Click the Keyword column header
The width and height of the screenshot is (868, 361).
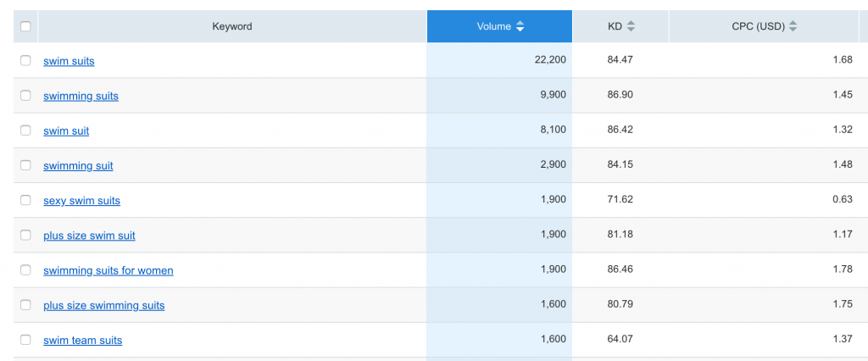231,27
